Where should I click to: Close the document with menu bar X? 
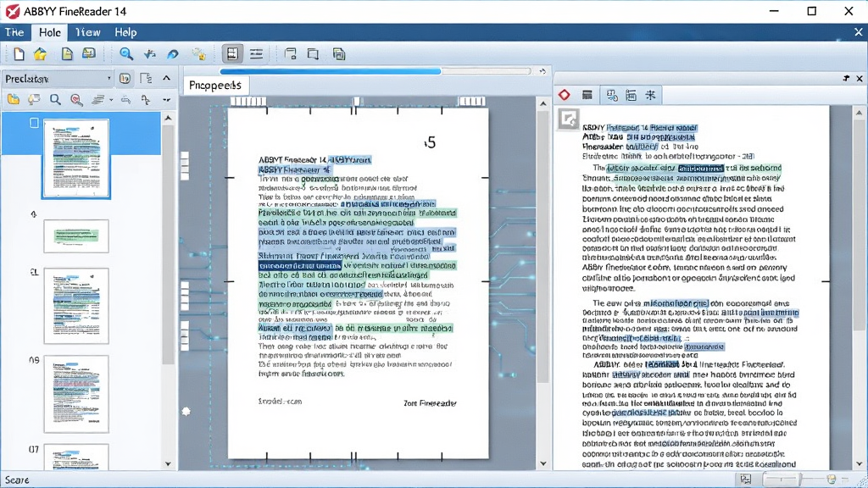pos(858,32)
